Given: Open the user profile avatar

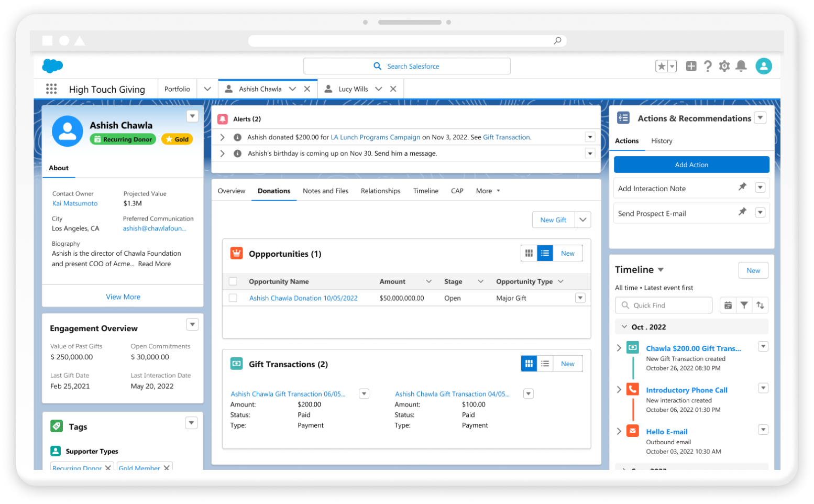Looking at the screenshot, I should point(764,66).
